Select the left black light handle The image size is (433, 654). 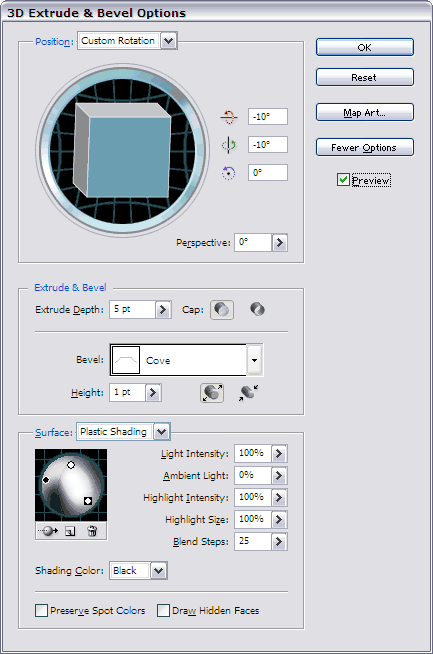46,480
